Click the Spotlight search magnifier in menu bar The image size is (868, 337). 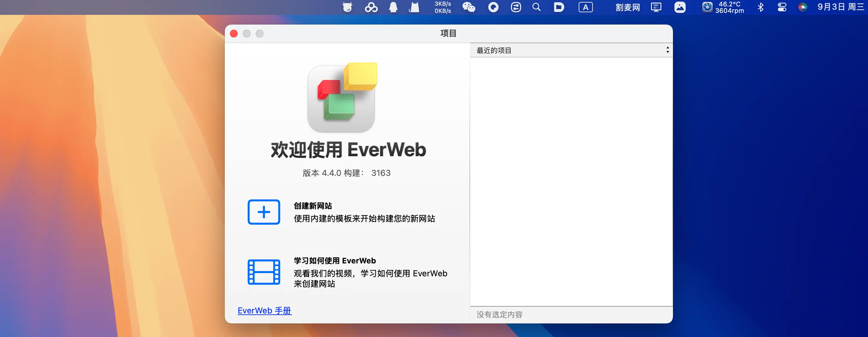click(x=536, y=7)
